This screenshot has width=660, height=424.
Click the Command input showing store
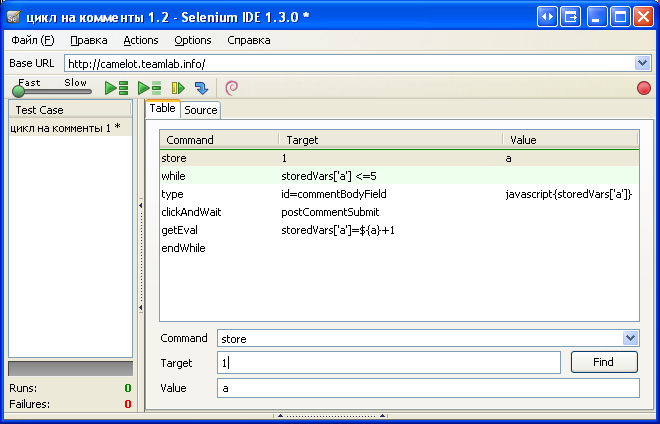(x=420, y=339)
